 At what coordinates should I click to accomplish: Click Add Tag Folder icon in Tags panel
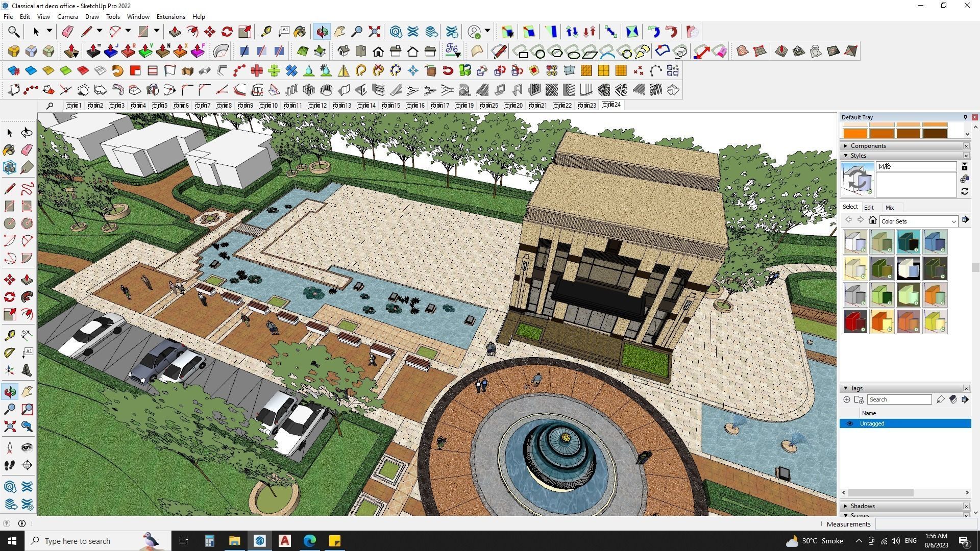[x=859, y=399]
